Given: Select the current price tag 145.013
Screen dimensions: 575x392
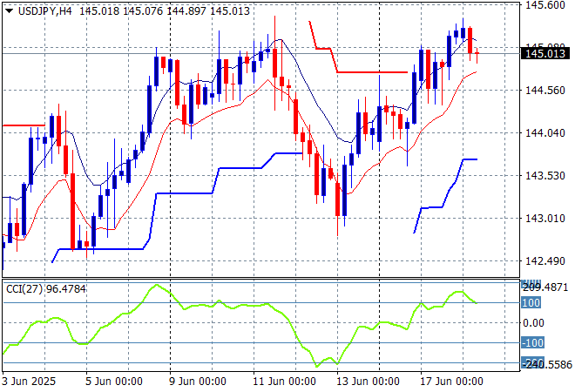Looking at the screenshot, I should (545, 53).
